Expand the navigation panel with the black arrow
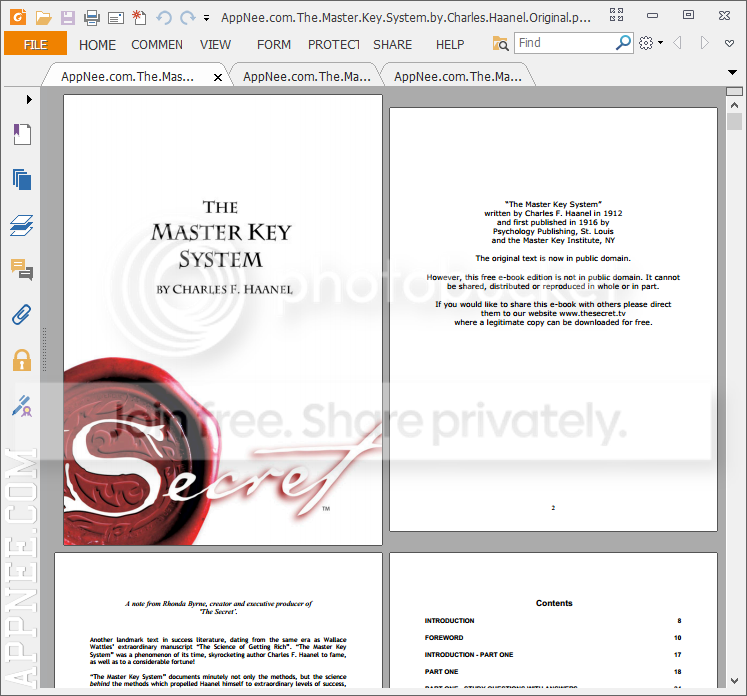This screenshot has width=747, height=696. tap(29, 100)
